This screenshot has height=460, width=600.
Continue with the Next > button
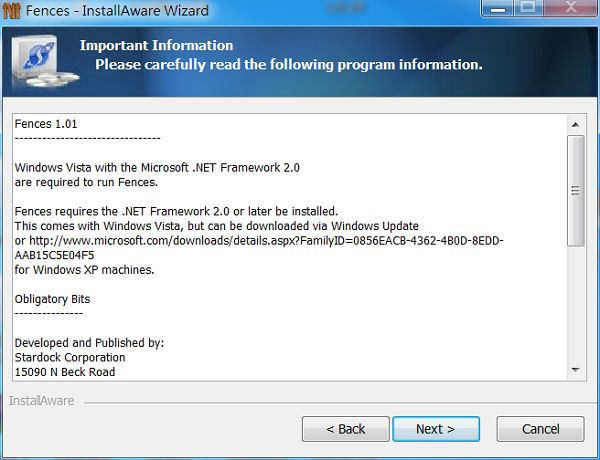pos(436,429)
